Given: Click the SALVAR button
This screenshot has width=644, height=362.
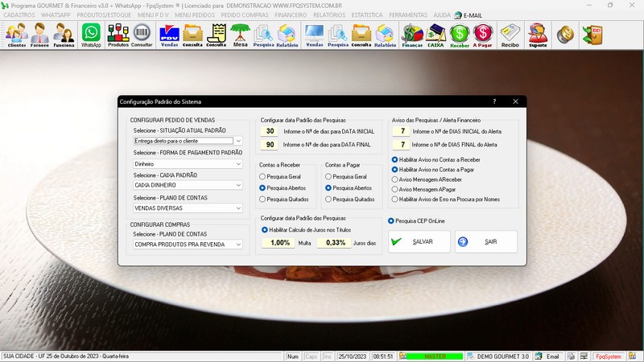Looking at the screenshot, I should click(419, 242).
